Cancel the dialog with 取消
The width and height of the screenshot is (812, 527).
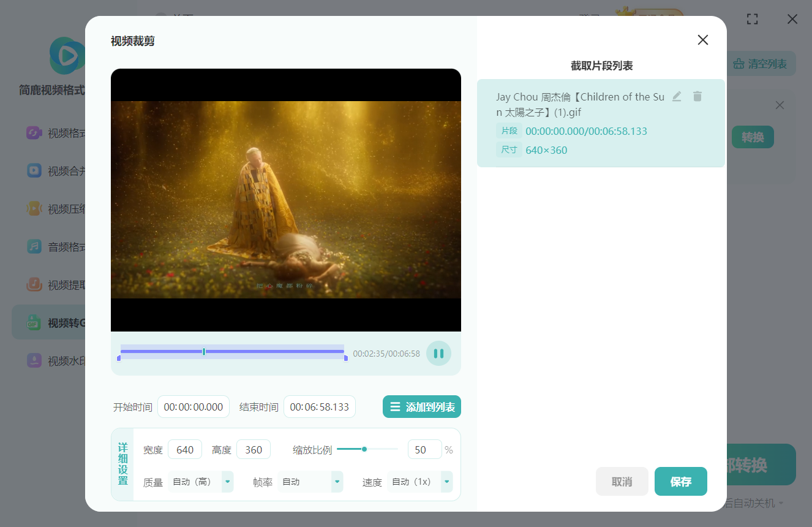point(622,482)
